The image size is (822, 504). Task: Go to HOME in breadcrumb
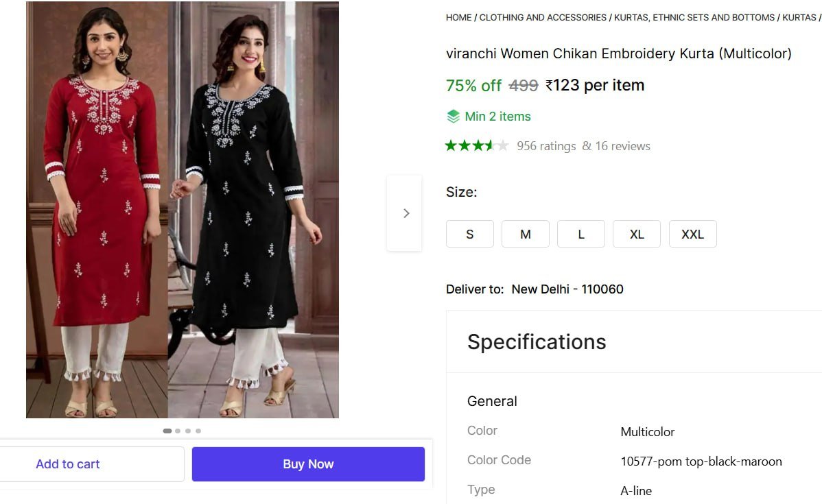458,17
